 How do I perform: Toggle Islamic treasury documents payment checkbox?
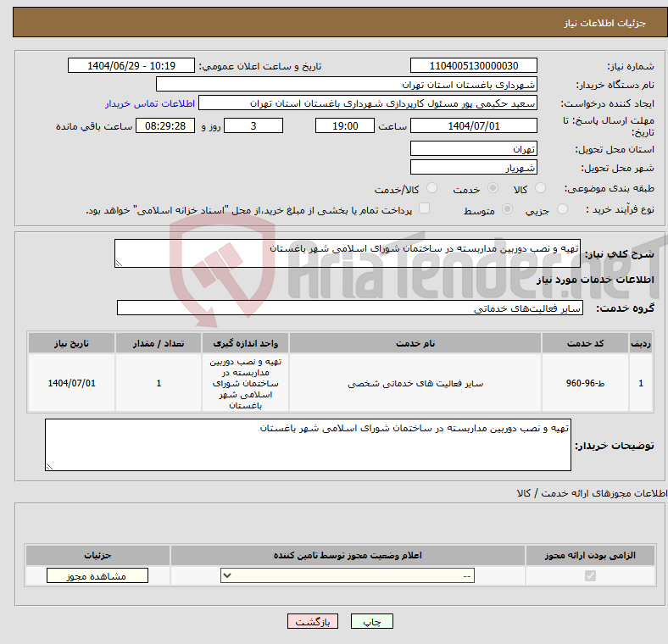pyautogui.click(x=424, y=208)
